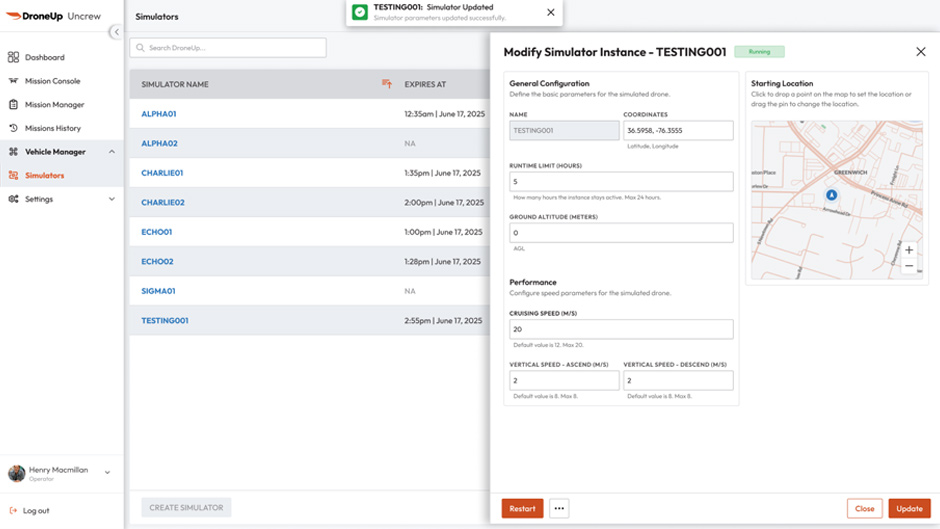The image size is (940, 529).
Task: Click the sort icon in Simulator Name column
Action: pyautogui.click(x=387, y=84)
